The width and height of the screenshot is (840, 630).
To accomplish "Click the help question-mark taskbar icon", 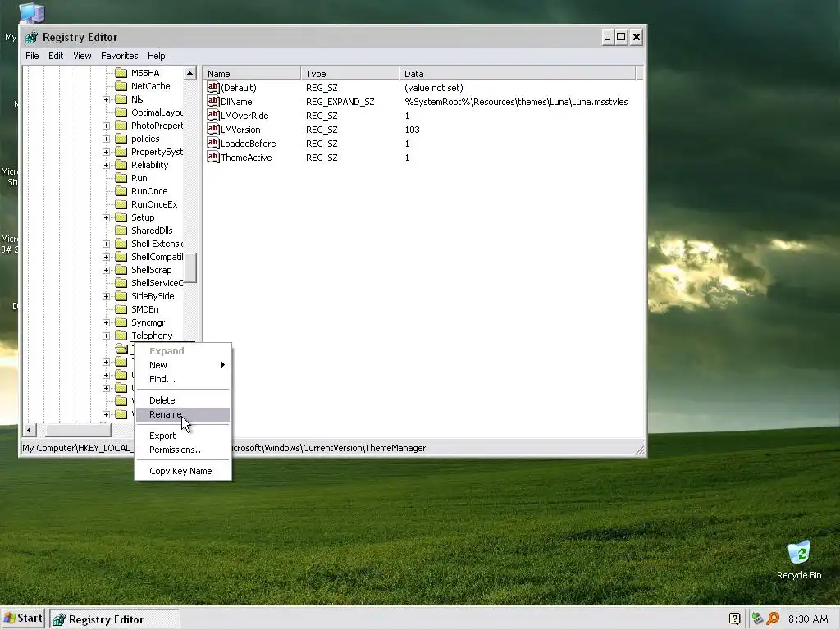I will [x=734, y=619].
